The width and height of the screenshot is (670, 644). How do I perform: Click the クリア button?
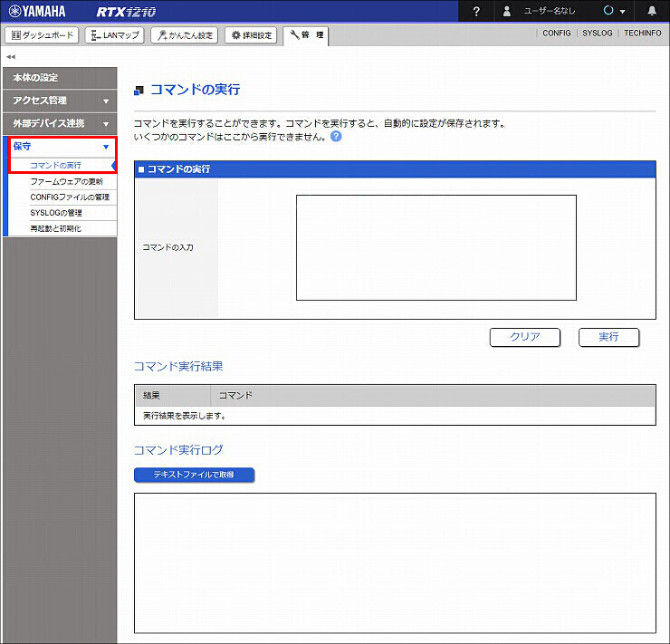[525, 337]
